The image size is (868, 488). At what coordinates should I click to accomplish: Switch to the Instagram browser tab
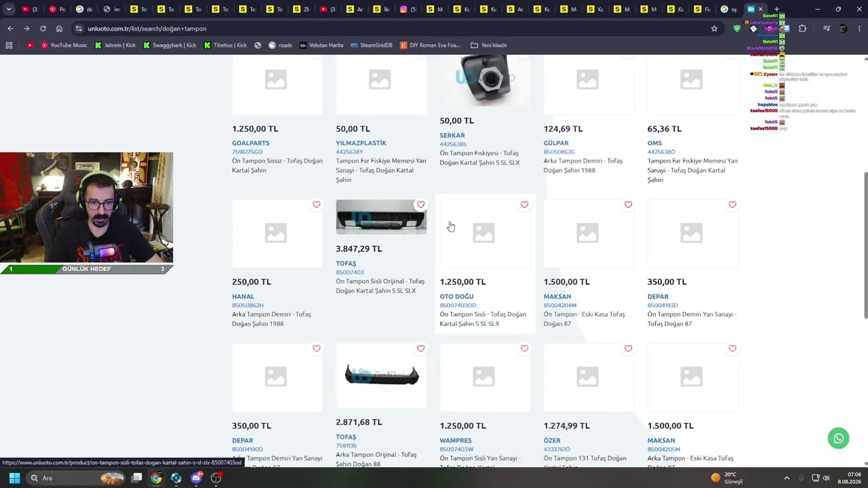tap(408, 9)
